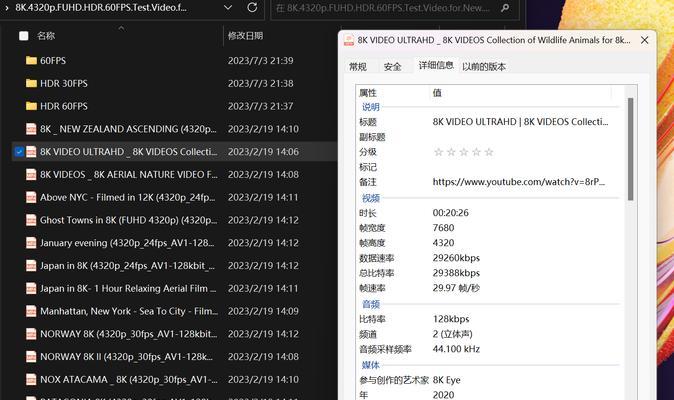Click the 频道 value 2 (立体声)

click(452, 334)
